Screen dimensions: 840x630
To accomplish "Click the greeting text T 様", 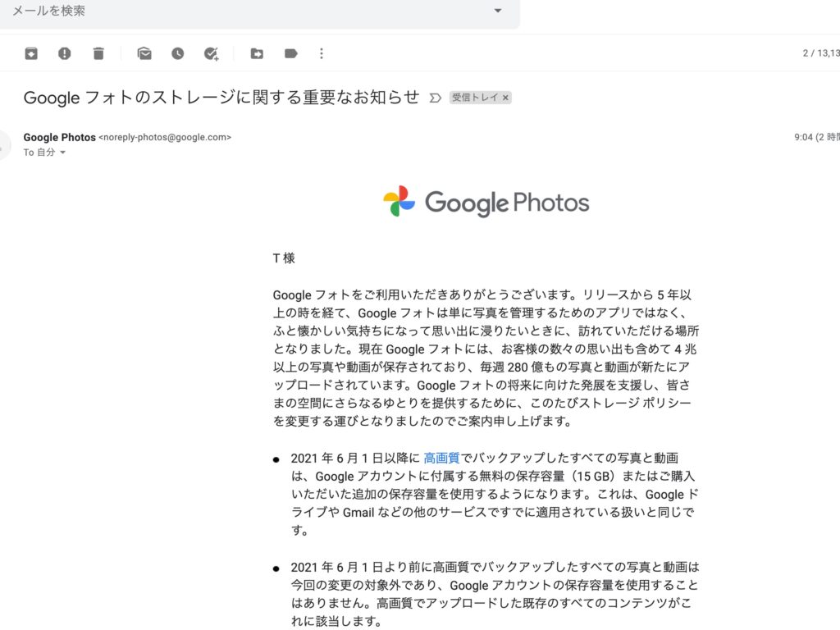I will coord(284,258).
